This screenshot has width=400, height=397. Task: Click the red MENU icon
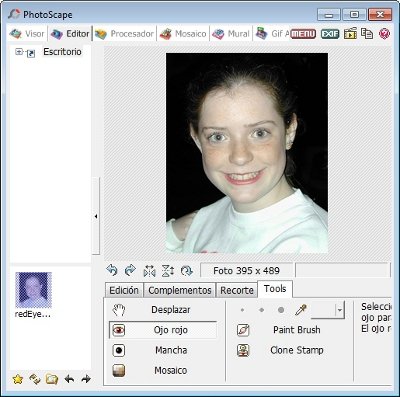coord(303,34)
